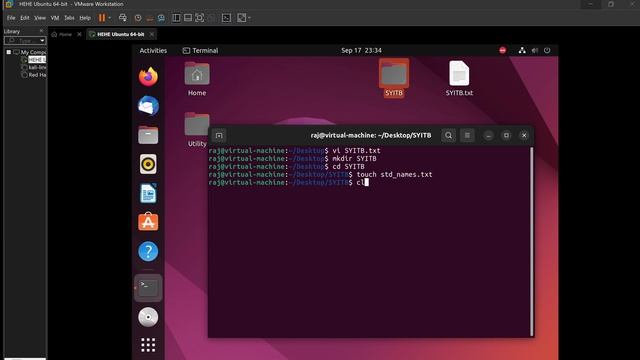
Task: Open Files manager from the dock
Action: point(148,135)
